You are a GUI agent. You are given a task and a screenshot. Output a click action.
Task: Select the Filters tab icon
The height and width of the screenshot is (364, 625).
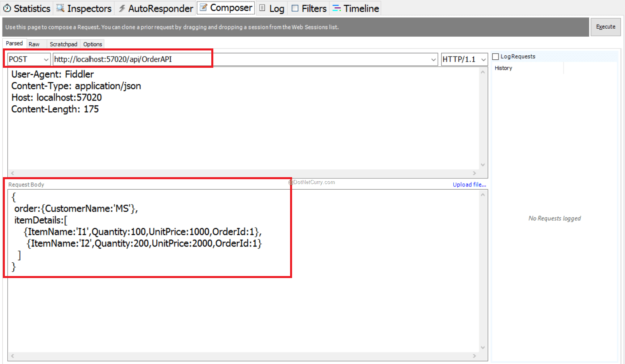pos(295,8)
